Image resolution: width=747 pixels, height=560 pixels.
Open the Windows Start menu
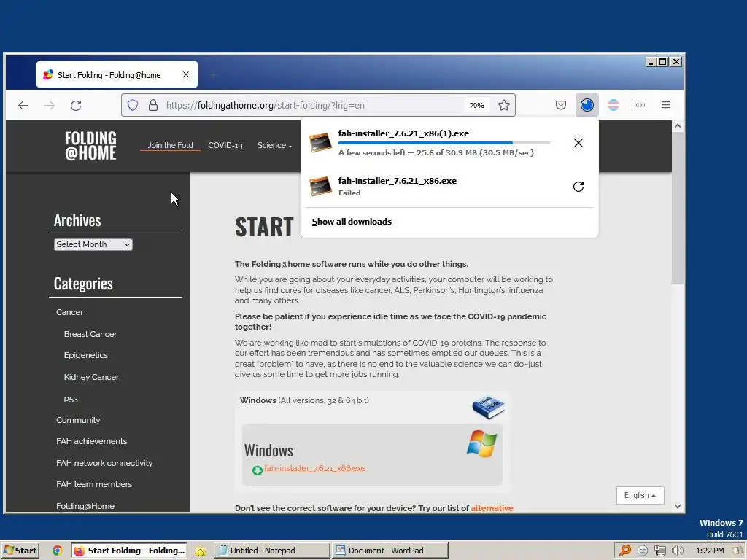20,551
